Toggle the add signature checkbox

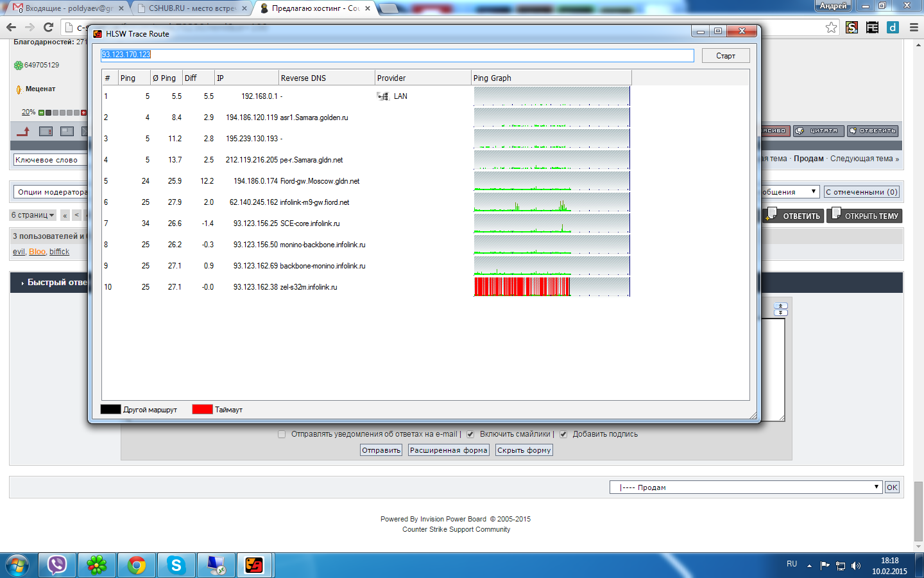pyautogui.click(x=563, y=434)
